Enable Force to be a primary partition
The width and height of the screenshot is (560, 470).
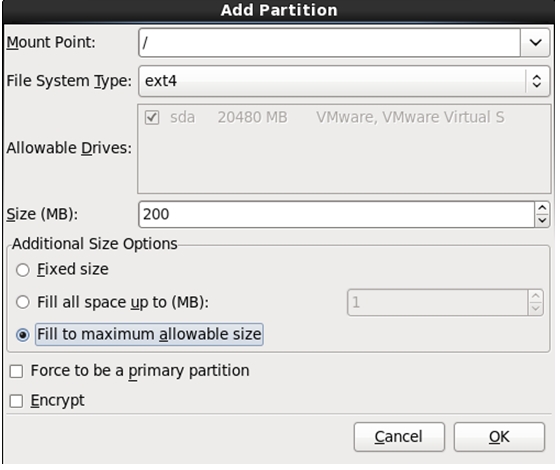(16, 371)
